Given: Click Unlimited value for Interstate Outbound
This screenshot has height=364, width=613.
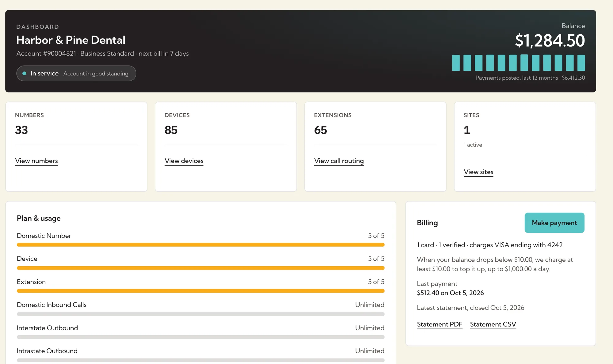Looking at the screenshot, I should click(370, 328).
